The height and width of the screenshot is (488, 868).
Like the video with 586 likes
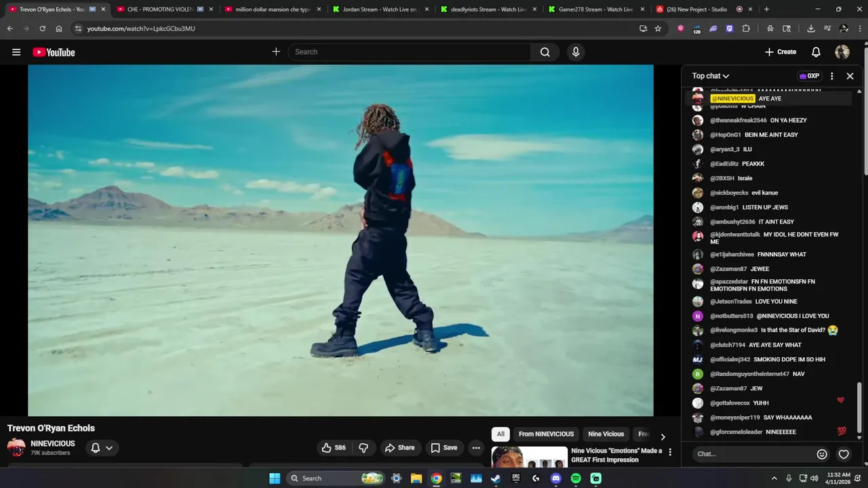click(334, 447)
